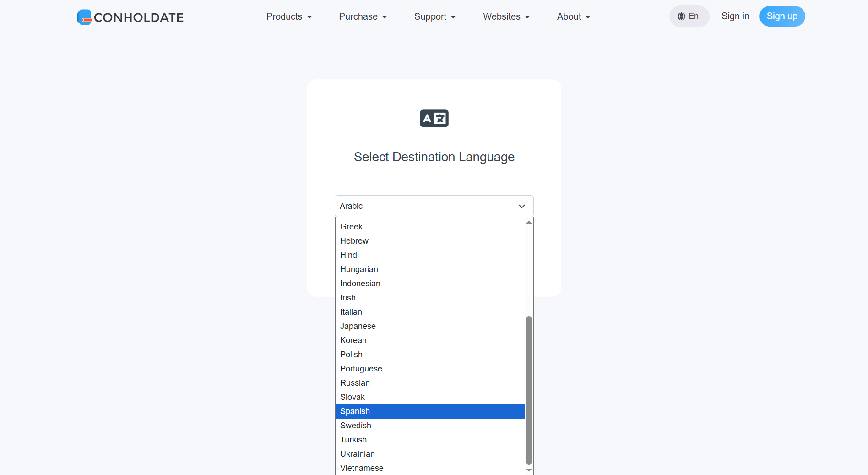Open the Purchase menu
The width and height of the screenshot is (868, 475).
click(x=363, y=16)
